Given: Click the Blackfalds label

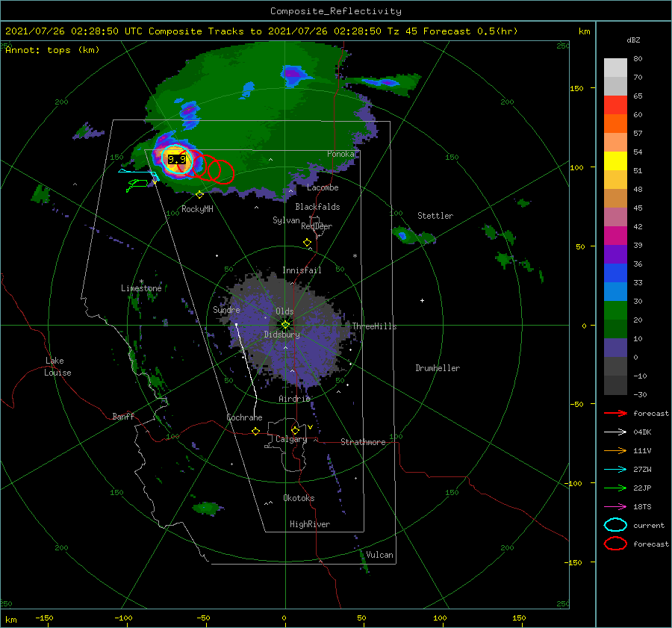Looking at the screenshot, I should pyautogui.click(x=317, y=207).
